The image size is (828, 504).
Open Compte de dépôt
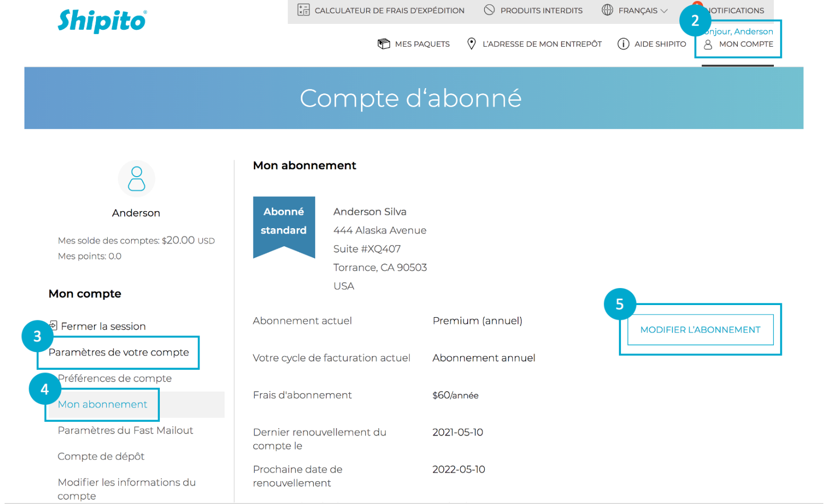[101, 456]
